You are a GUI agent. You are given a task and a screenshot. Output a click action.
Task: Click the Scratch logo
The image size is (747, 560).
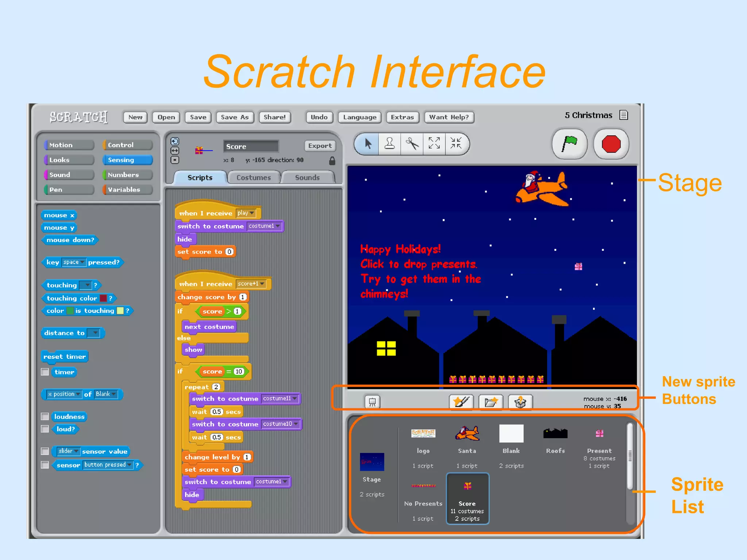pyautogui.click(x=79, y=117)
